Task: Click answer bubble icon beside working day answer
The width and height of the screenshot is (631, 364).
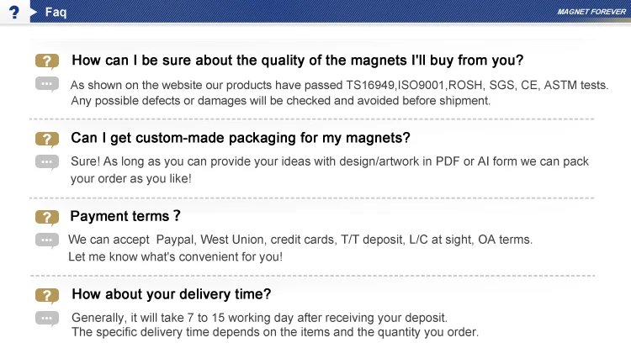Action: 47,318
